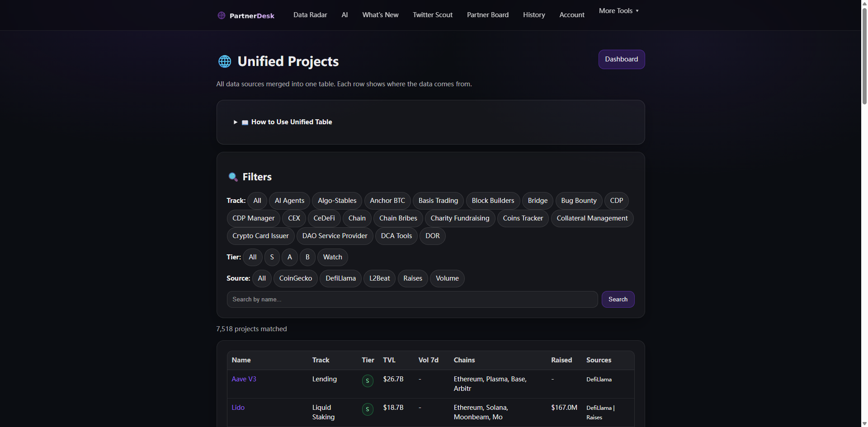Screen dimensions: 868x427
Task: Select the Watch tier filter
Action: tap(332, 257)
